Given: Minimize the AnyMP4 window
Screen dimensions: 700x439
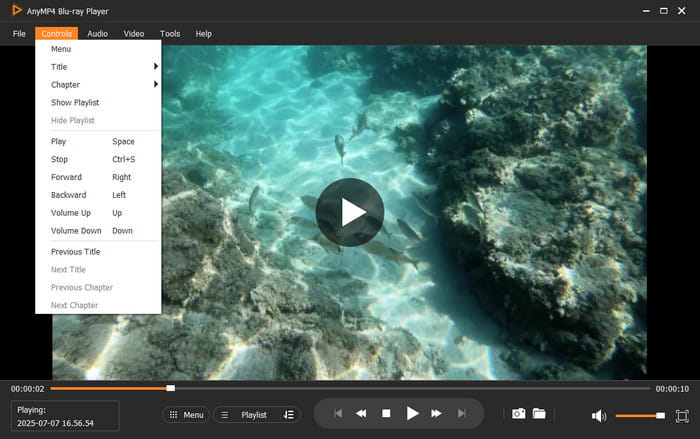Looking at the screenshot, I should (x=646, y=11).
